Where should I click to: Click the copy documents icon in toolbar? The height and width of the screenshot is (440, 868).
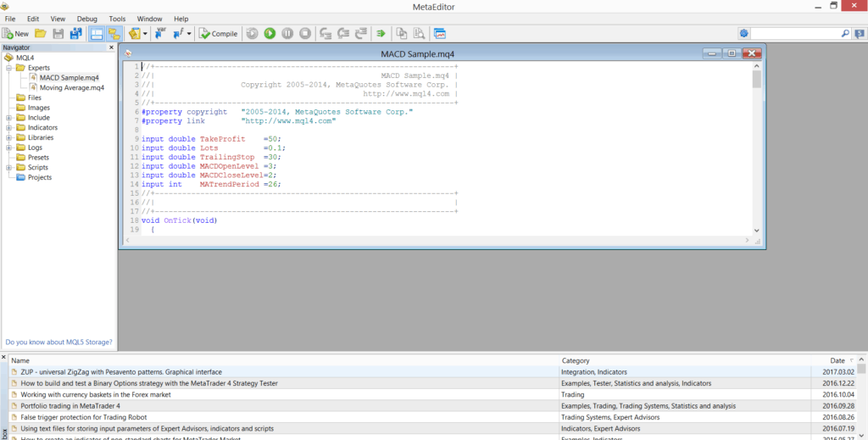pyautogui.click(x=401, y=34)
